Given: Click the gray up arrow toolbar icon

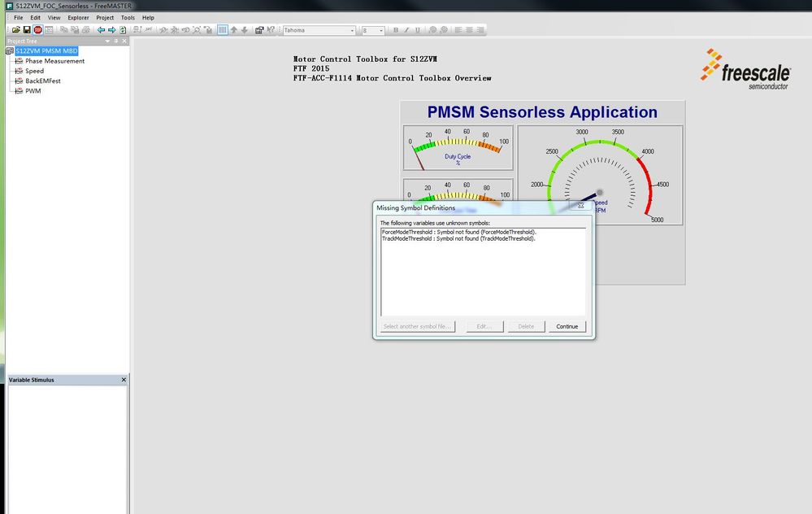Looking at the screenshot, I should click(x=234, y=30).
